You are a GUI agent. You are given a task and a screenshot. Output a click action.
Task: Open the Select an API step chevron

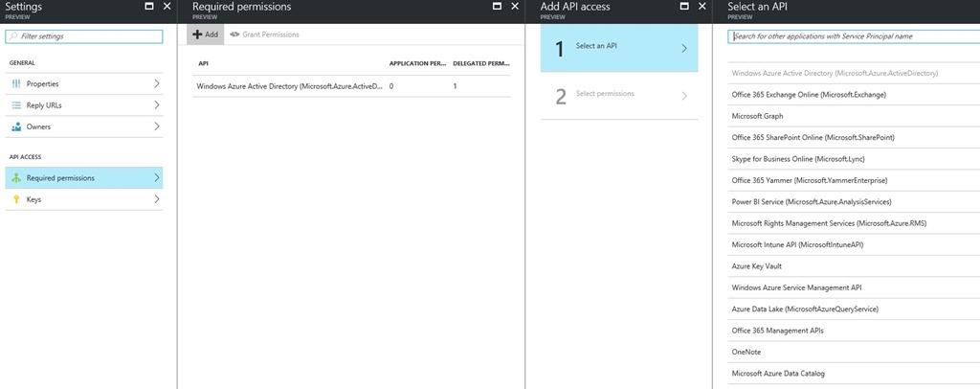[x=683, y=48]
